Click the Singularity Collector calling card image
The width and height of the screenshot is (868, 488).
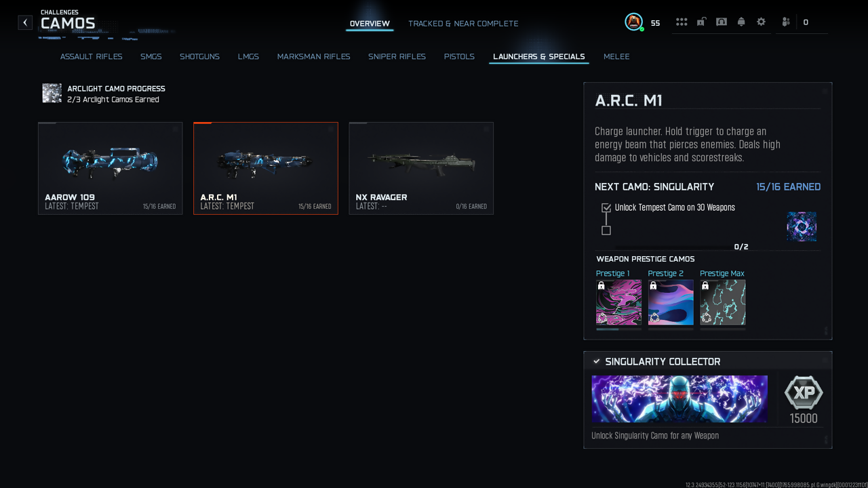pos(679,399)
